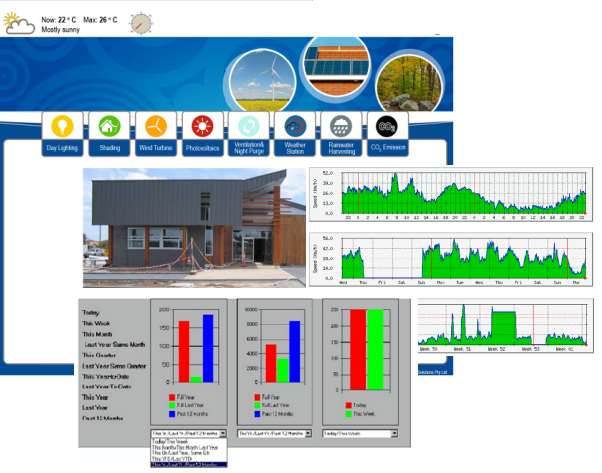This screenshot has width=602, height=473.
Task: Click the solar panels circular photo
Action: pos(336,65)
